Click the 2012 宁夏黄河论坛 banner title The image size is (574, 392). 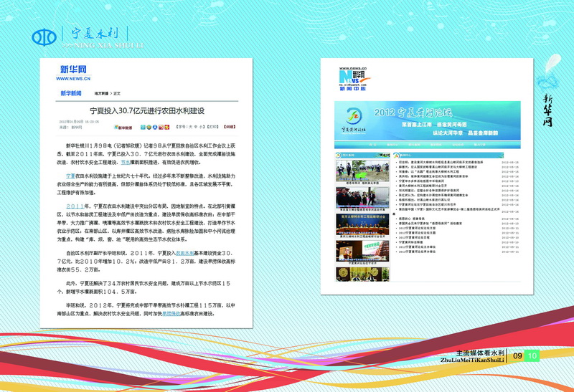[413, 113]
